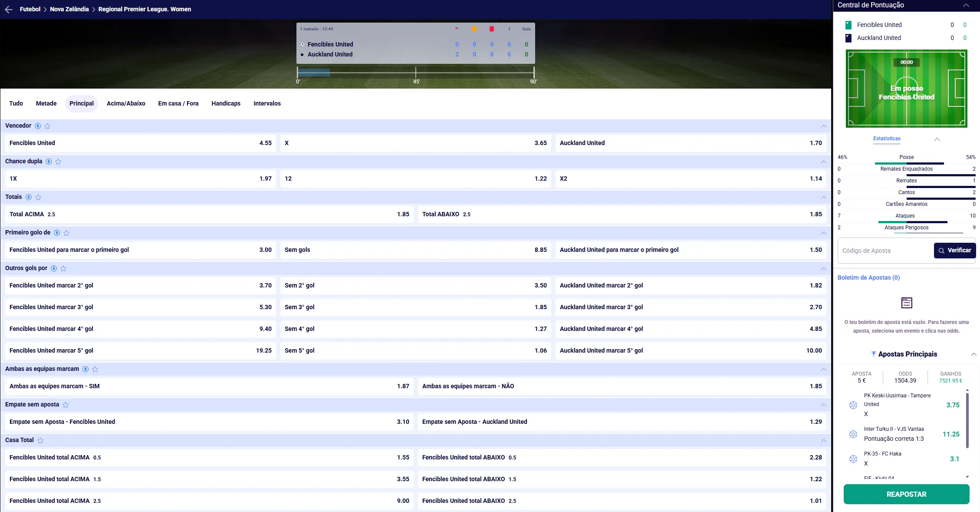This screenshot has height=512, width=980.
Task: Collapse Ambas as equipas marcam section
Action: (x=823, y=369)
